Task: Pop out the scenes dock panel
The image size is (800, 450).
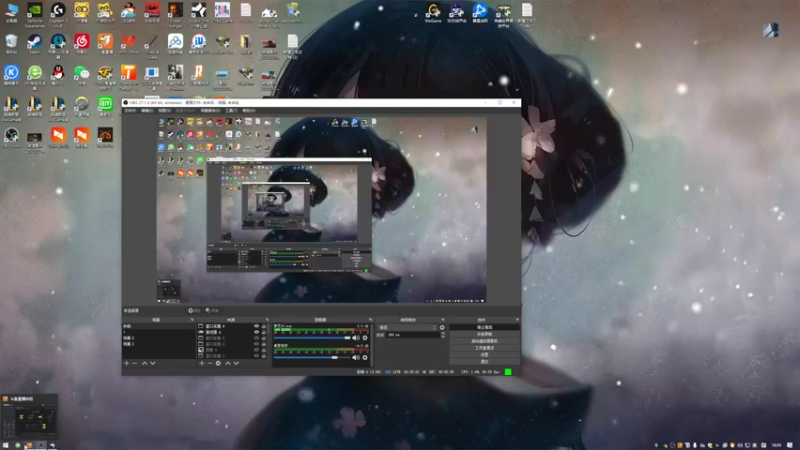Action: [192, 320]
